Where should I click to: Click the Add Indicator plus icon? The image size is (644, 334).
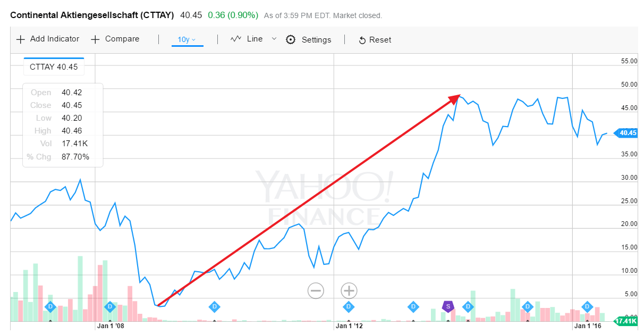pyautogui.click(x=21, y=39)
